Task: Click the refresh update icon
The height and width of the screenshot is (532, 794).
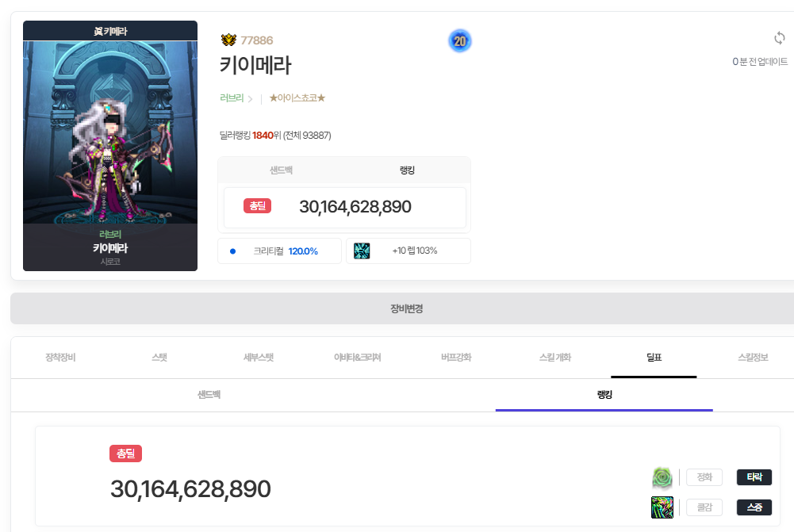Action: point(779,39)
